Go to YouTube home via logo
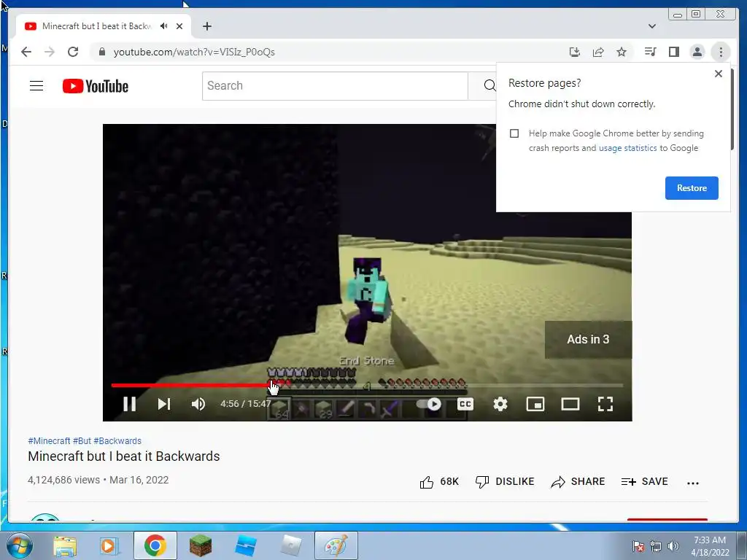The height and width of the screenshot is (560, 747). (x=96, y=86)
